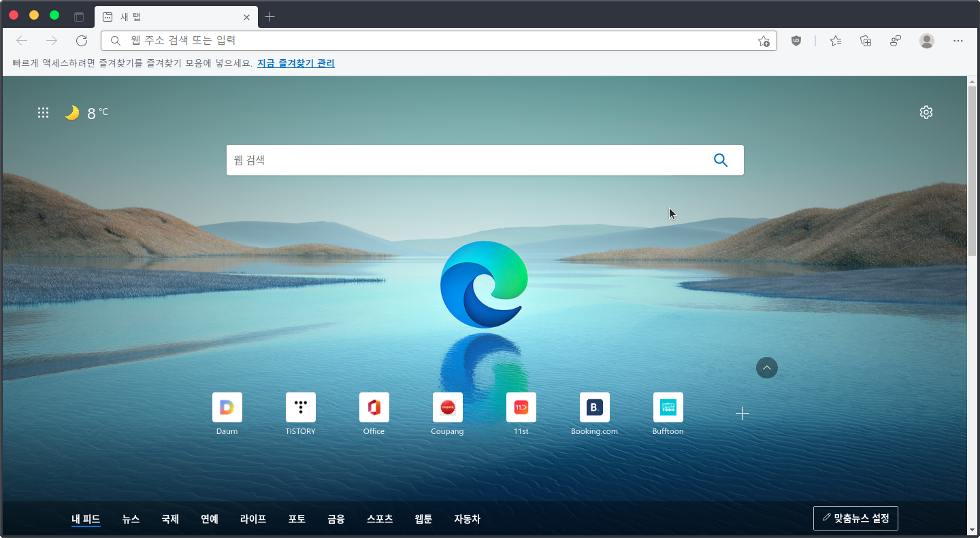This screenshot has width=980, height=538.
Task: Click the blue search magnifier button
Action: pos(721,160)
